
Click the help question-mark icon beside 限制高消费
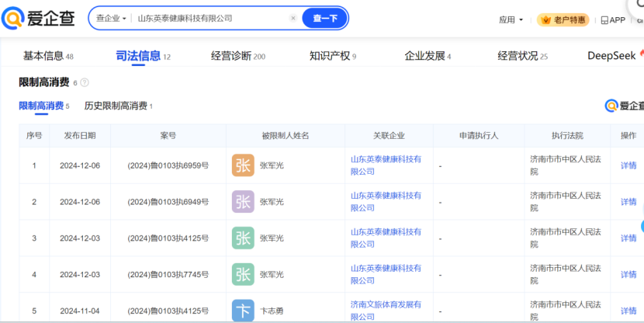pos(85,82)
